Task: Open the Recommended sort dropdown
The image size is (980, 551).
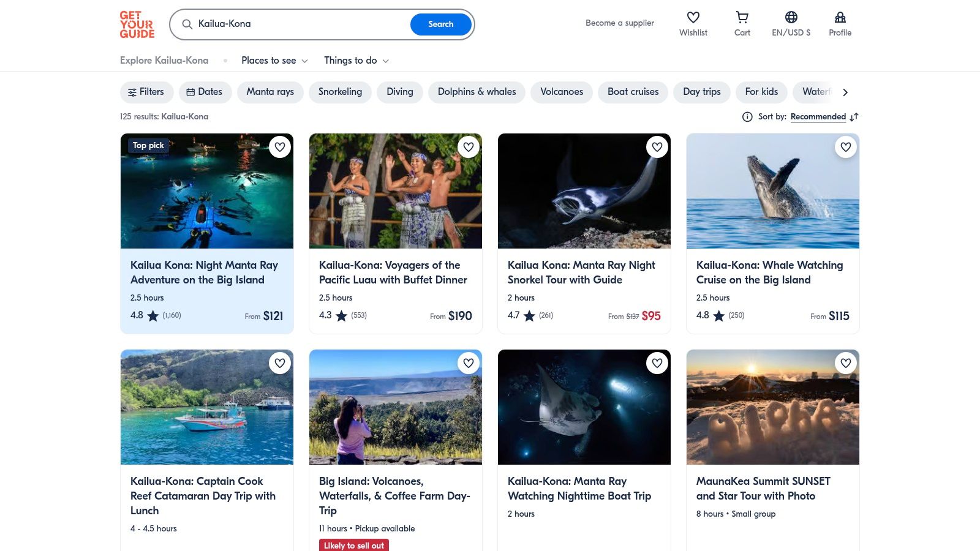Action: coord(818,117)
